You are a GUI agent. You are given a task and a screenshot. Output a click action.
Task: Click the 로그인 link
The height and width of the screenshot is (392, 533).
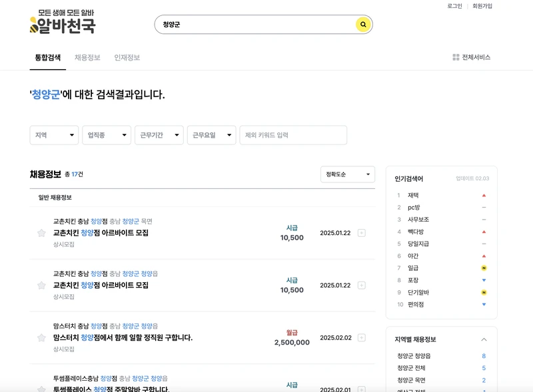point(456,7)
